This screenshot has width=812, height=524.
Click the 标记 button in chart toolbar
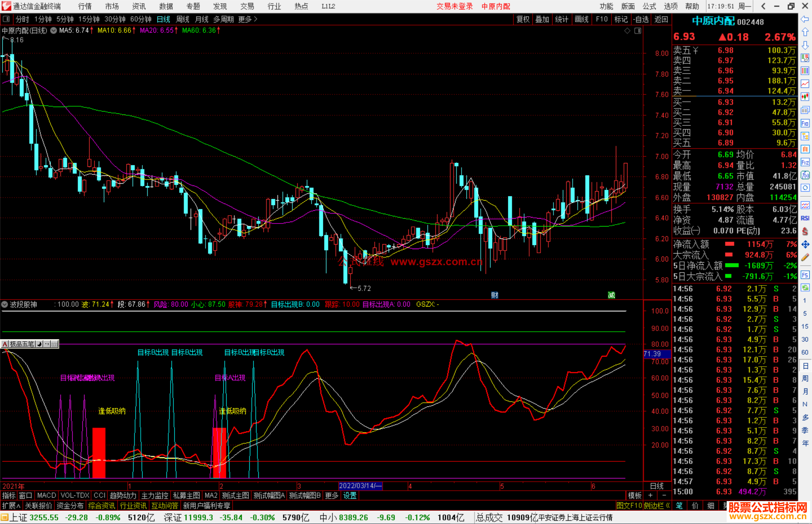[x=621, y=19]
